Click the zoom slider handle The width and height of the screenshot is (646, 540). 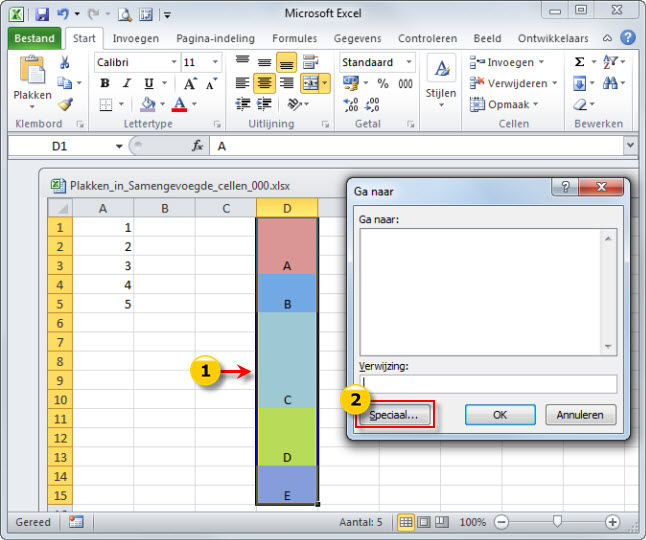tap(557, 521)
